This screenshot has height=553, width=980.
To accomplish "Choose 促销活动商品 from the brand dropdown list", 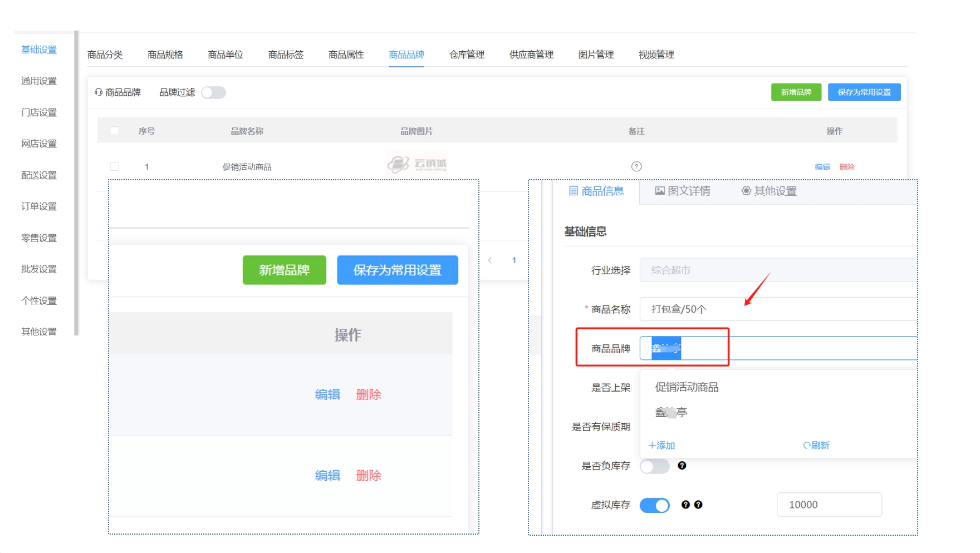I will [687, 387].
